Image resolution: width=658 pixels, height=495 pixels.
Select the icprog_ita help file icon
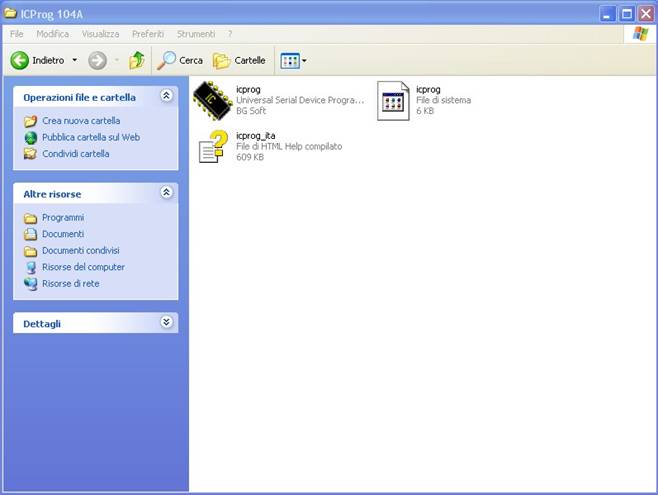point(213,146)
